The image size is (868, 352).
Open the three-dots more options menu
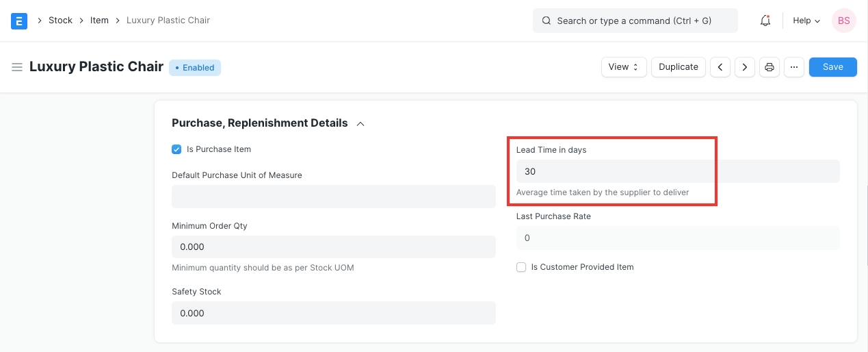[793, 67]
